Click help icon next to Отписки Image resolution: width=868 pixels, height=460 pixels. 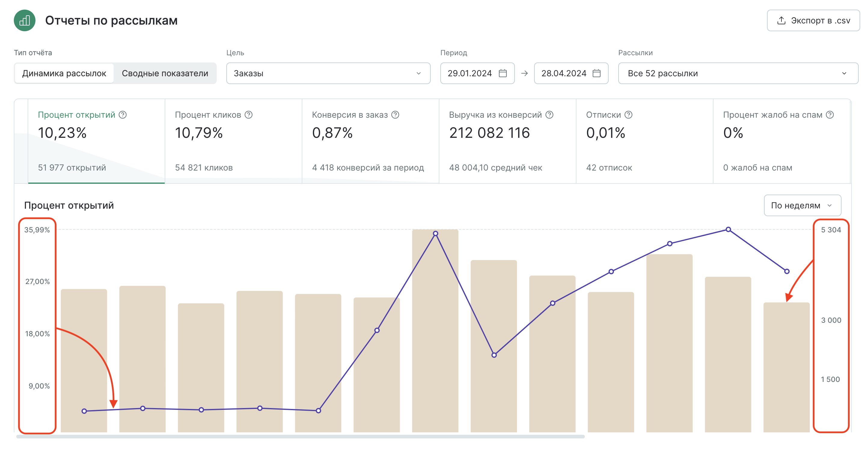[628, 115]
